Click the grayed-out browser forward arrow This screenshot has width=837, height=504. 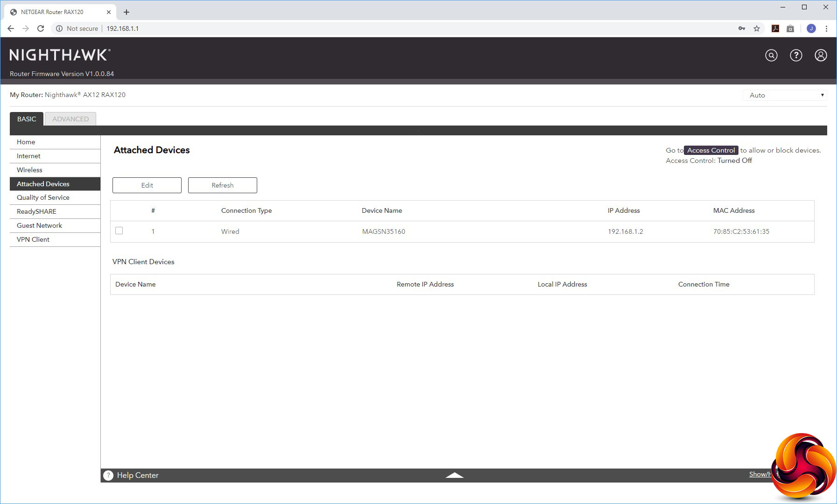click(x=26, y=28)
